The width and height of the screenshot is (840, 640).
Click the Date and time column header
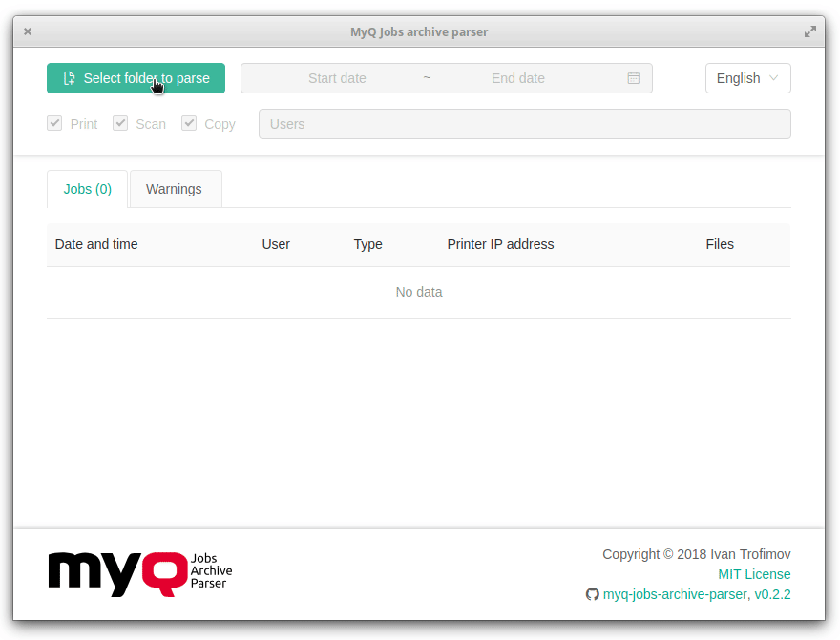[x=96, y=244]
